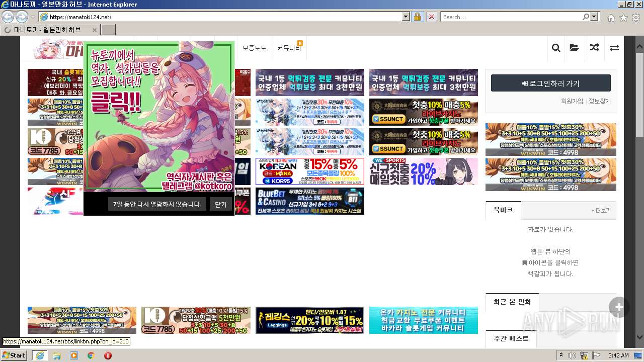Open the top betfair 가입첫충30% banner
Screen dimensions: 644x362
(x=309, y=112)
